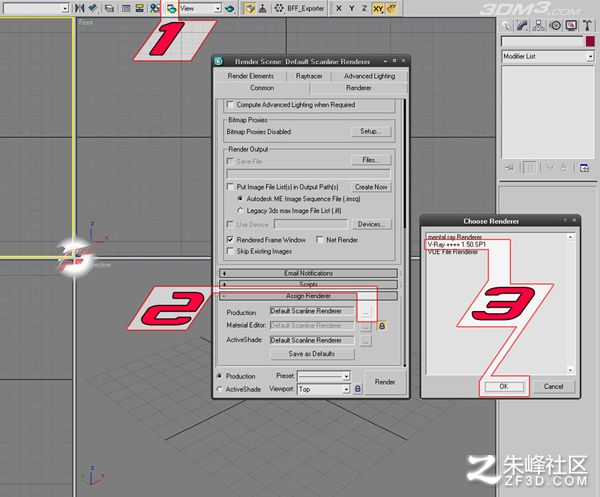
Task: Collapse the Assign Renderer rollout
Action: pyautogui.click(x=308, y=296)
